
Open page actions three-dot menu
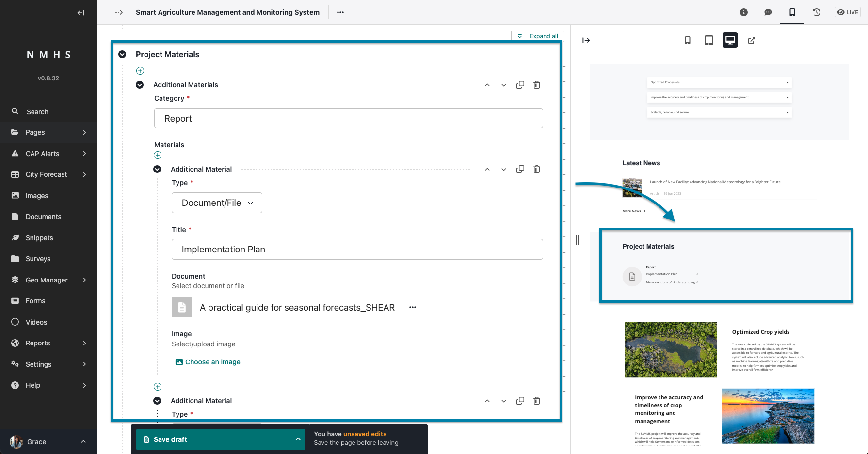click(340, 12)
